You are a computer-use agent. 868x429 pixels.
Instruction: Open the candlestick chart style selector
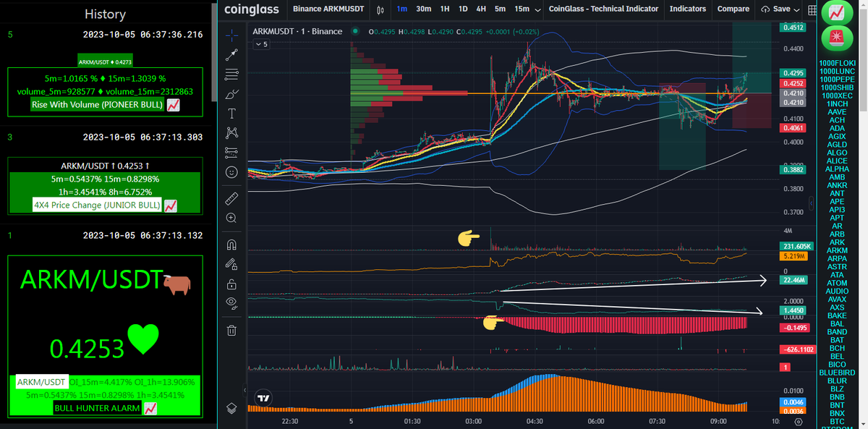tap(380, 9)
